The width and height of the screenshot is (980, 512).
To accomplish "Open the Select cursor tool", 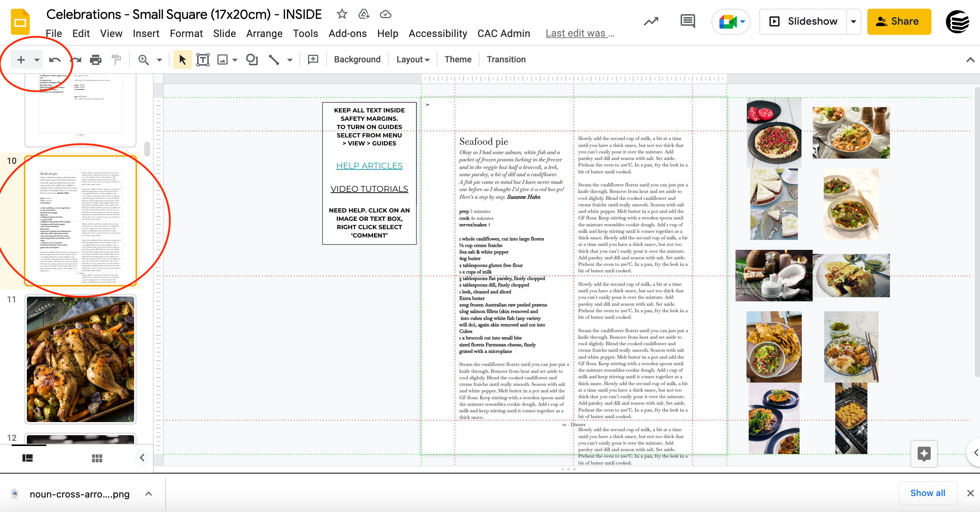I will click(182, 59).
